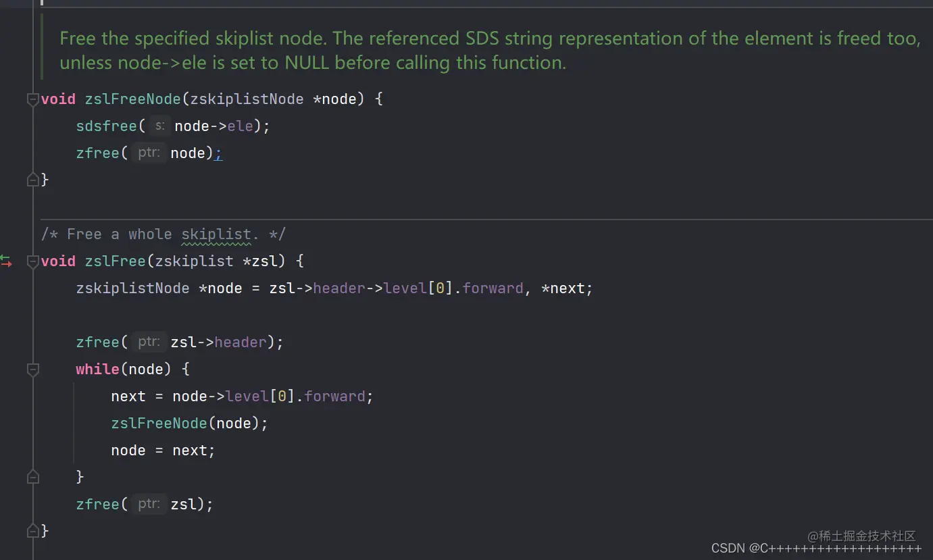
Task: Click fold-end marker closing the while loop
Action: click(x=32, y=477)
